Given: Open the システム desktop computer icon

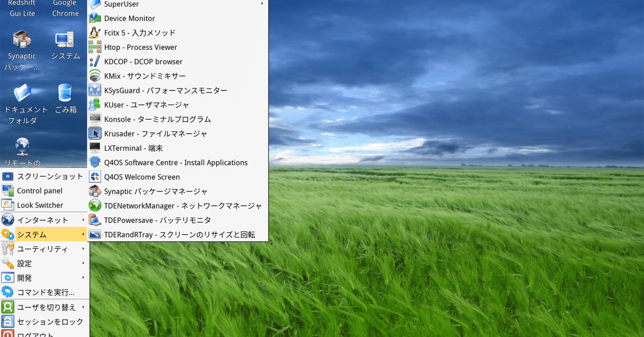Looking at the screenshot, I should [65, 39].
